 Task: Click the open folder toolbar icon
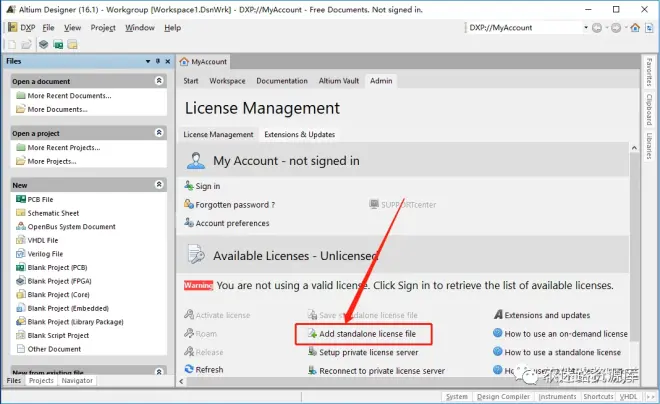pos(27,44)
